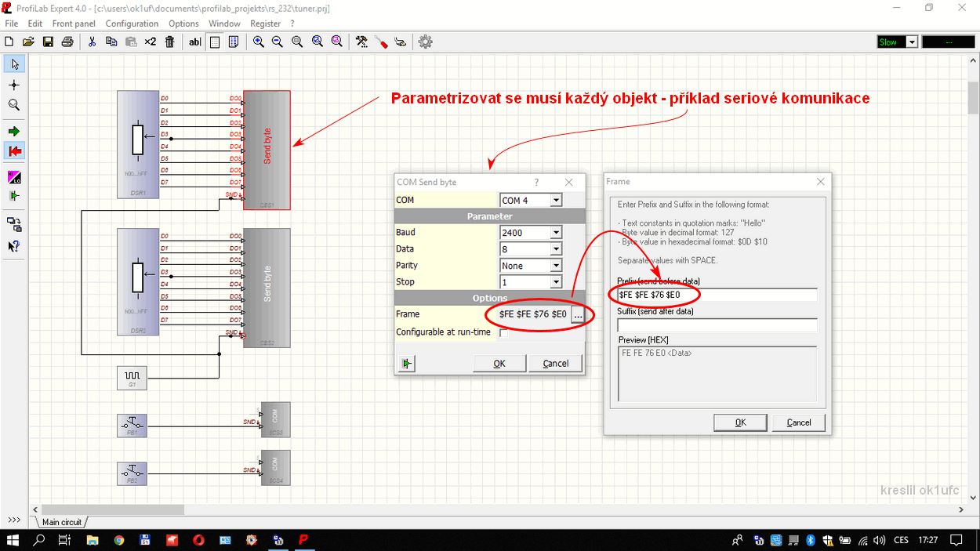This screenshot has height=551, width=980.
Task: Click the Save project icon
Action: (48, 42)
